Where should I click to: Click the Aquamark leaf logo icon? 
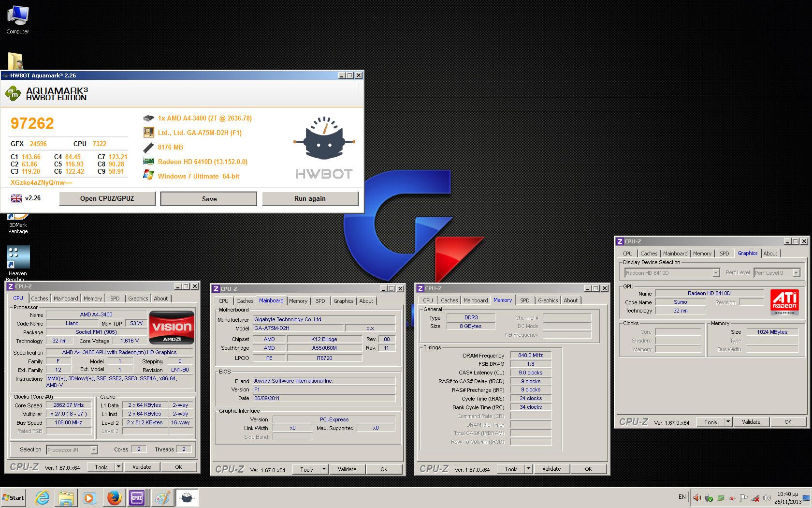click(13, 93)
